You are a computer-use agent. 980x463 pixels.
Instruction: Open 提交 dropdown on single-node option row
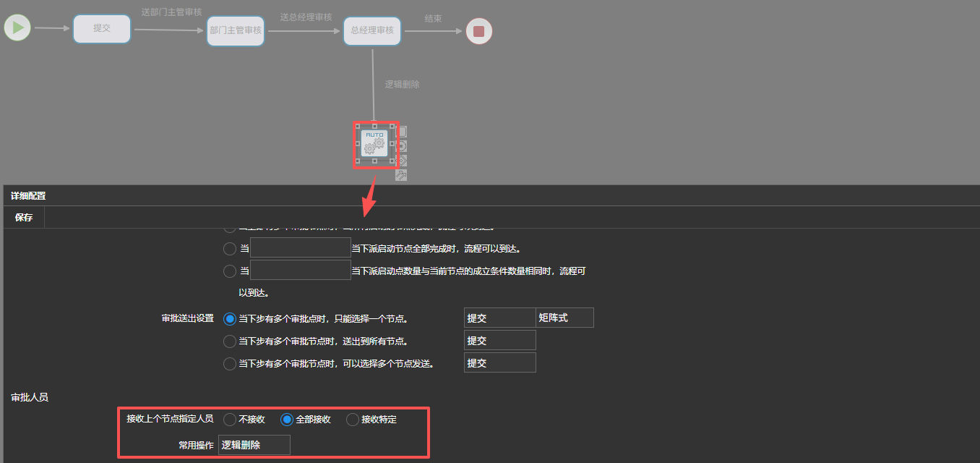499,318
